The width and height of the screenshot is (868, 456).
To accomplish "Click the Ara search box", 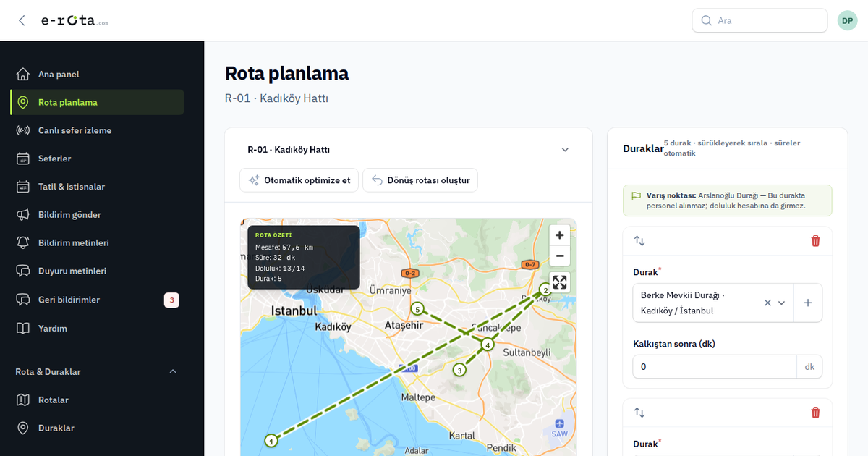I will pos(759,20).
